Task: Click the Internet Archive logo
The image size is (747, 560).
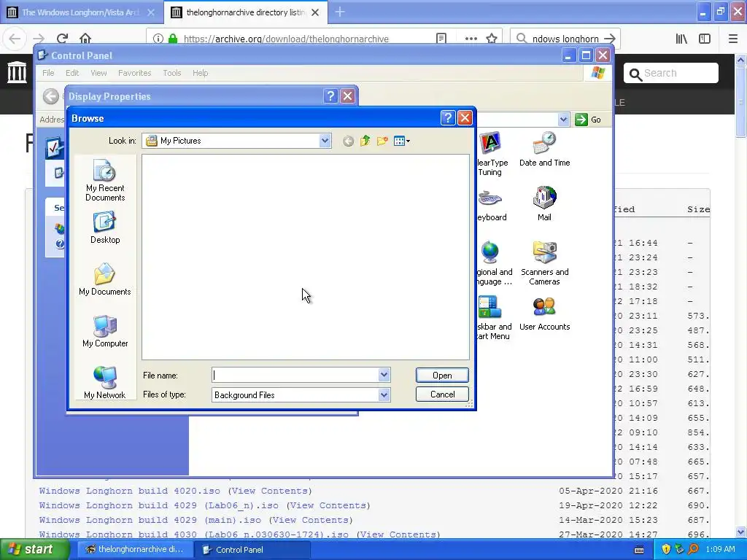Action: point(17,72)
